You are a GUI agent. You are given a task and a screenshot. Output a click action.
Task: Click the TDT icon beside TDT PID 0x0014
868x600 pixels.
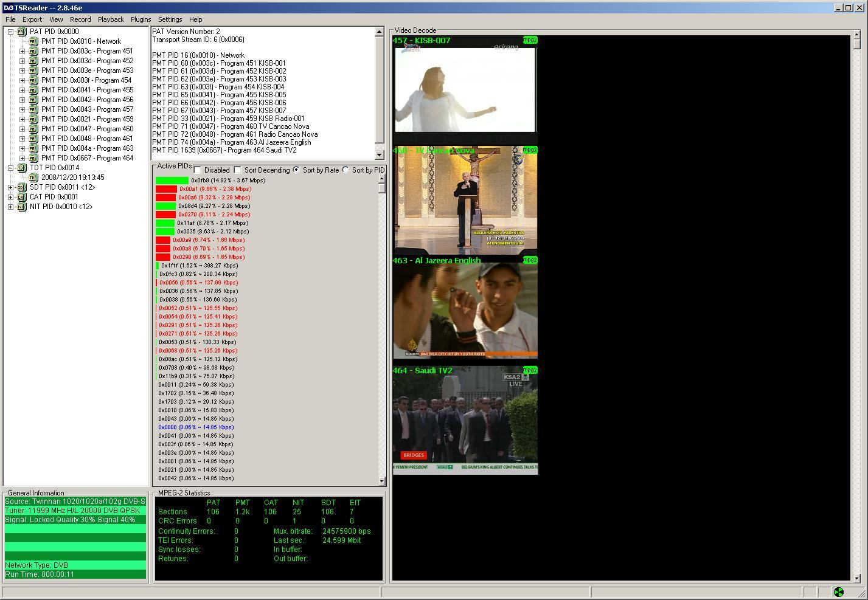[22, 168]
